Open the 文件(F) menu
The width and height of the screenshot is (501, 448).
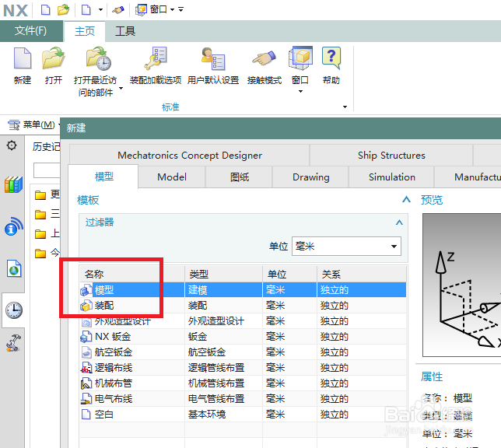tap(31, 31)
